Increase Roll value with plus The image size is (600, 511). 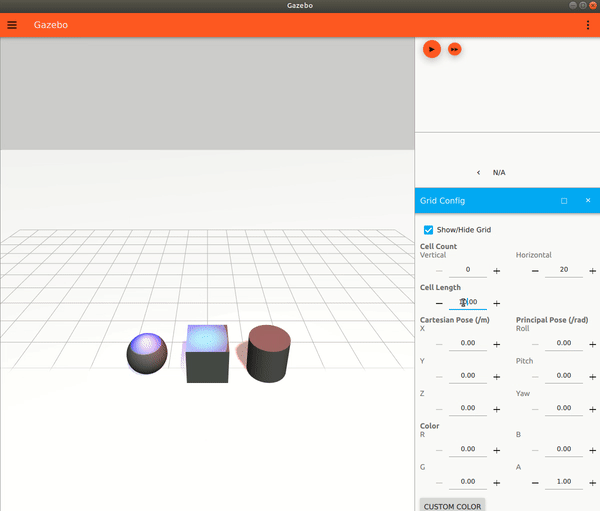593,344
